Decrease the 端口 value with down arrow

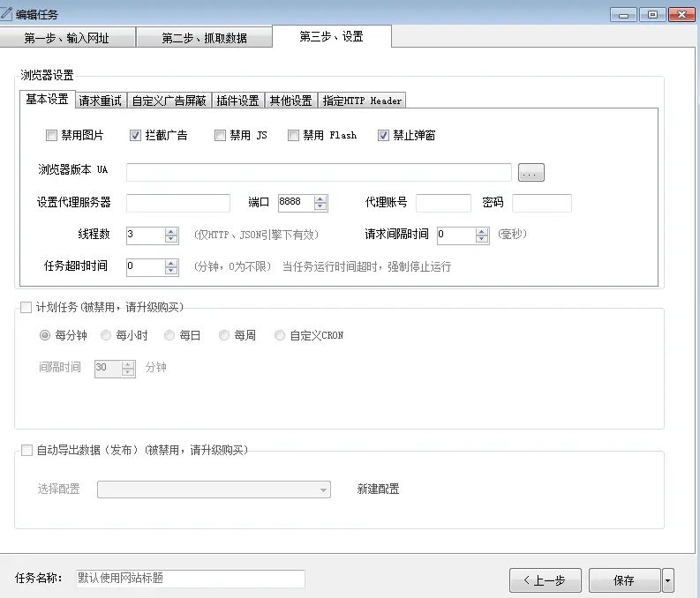click(320, 207)
